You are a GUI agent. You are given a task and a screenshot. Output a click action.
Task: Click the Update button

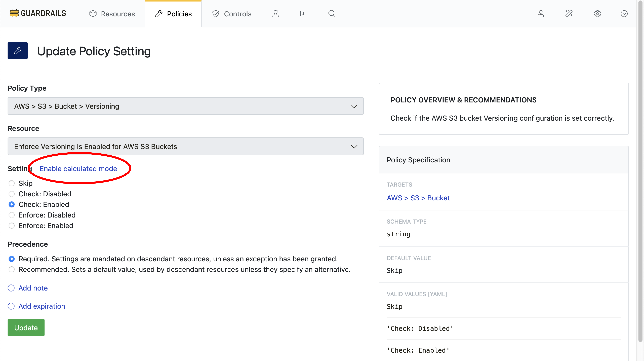click(x=26, y=328)
